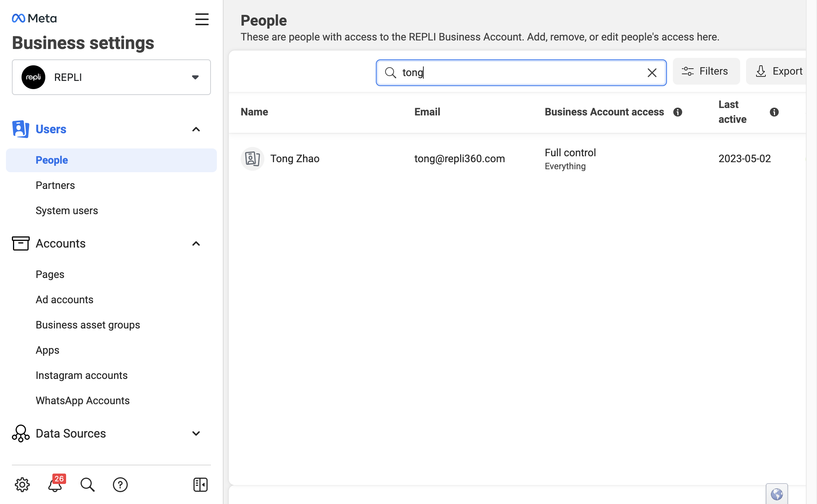Image resolution: width=817 pixels, height=504 pixels.
Task: Click the Meta logo
Action: [x=34, y=18]
